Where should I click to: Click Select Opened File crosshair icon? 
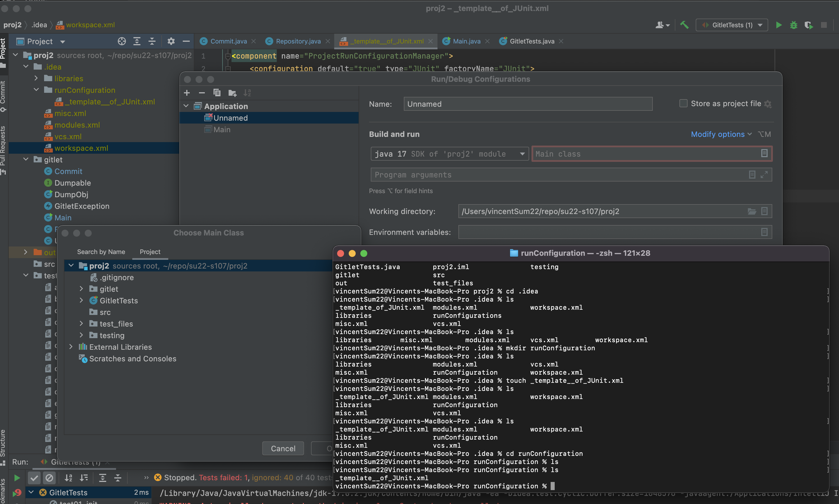tap(122, 41)
